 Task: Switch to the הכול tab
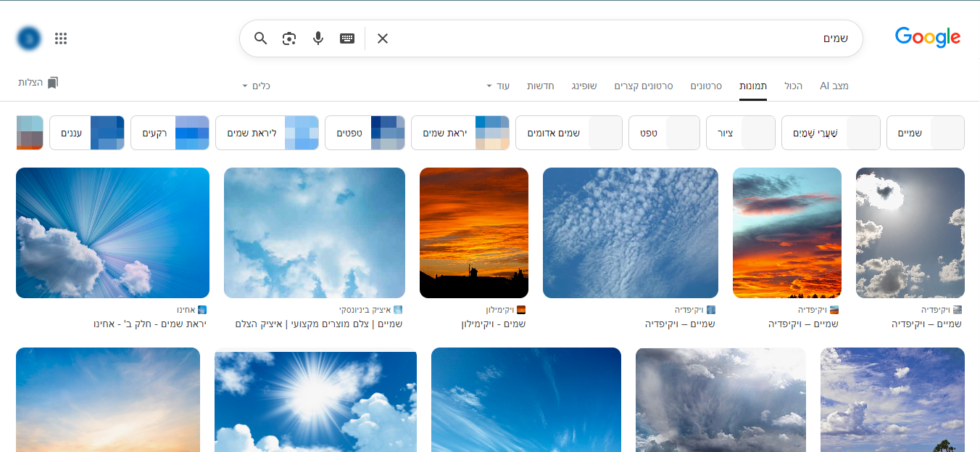[x=793, y=86]
